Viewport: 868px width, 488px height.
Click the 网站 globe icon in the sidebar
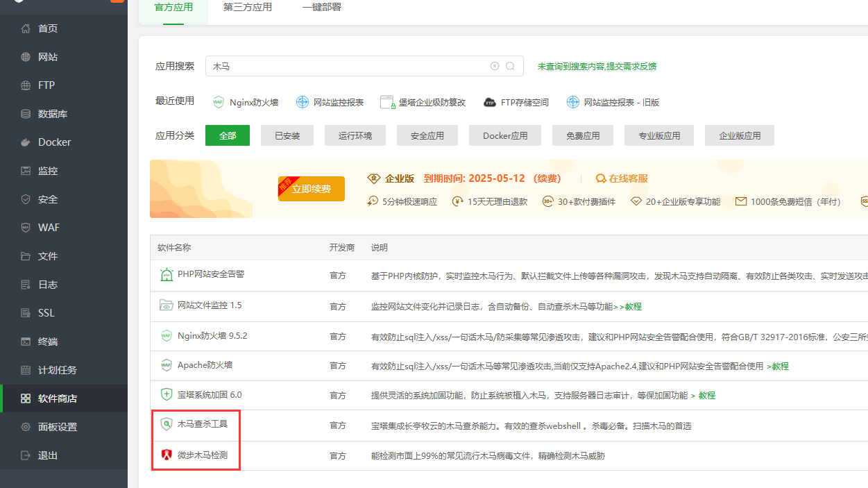point(26,57)
